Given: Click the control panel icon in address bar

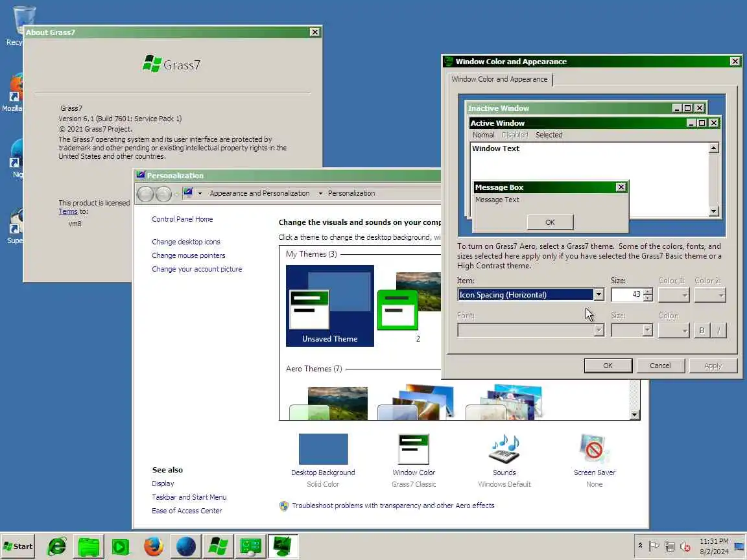Looking at the screenshot, I should point(189,193).
